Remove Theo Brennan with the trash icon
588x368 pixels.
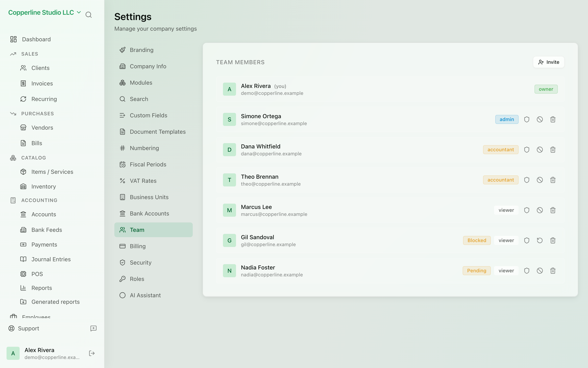click(553, 180)
